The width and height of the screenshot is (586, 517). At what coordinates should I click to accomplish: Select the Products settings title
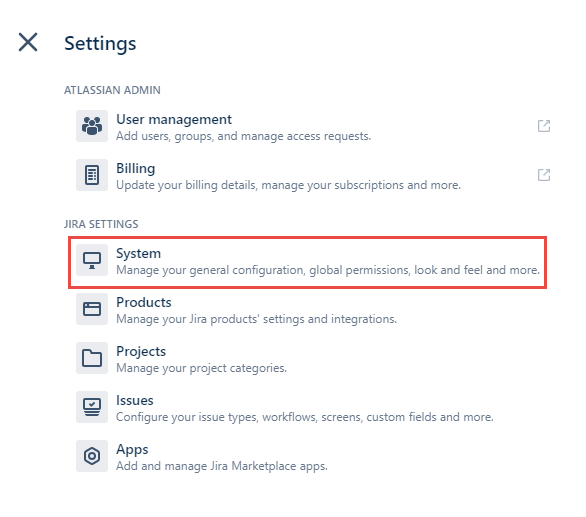coord(144,302)
